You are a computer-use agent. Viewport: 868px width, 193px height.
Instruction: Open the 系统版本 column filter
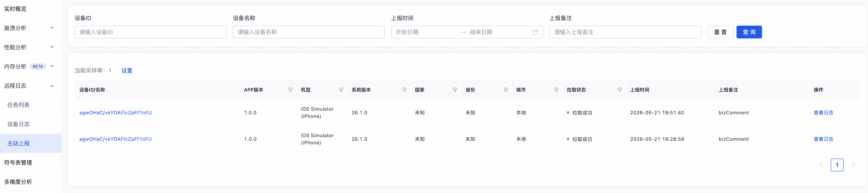pyautogui.click(x=404, y=90)
